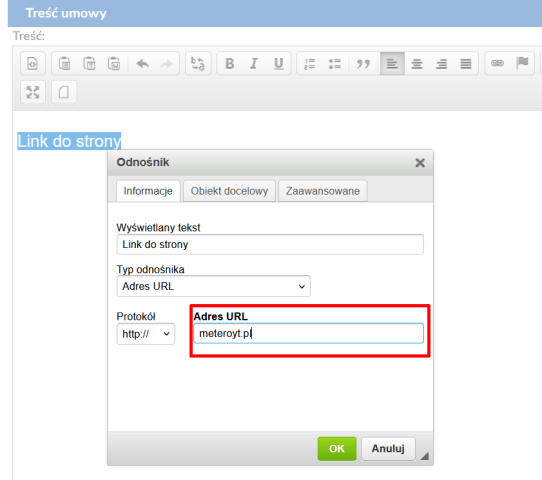Toggle italic formatting
Image resolution: width=542 pixels, height=480 pixels.
[x=254, y=64]
